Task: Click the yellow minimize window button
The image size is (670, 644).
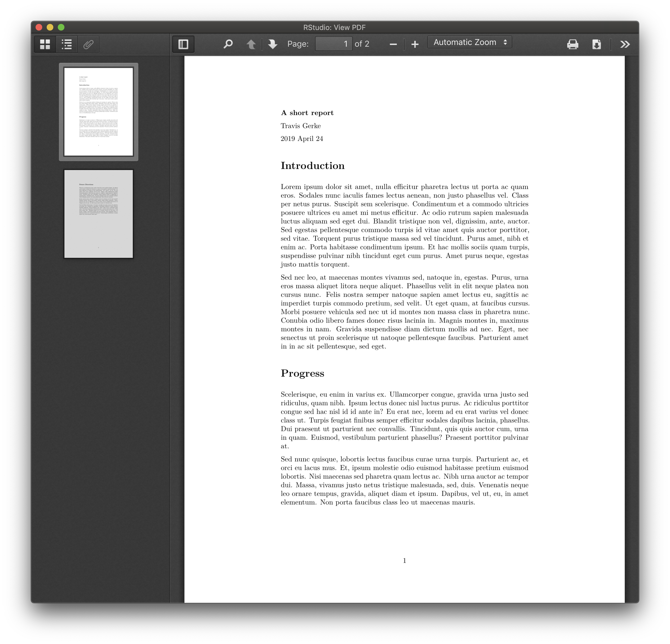Action: [x=50, y=27]
